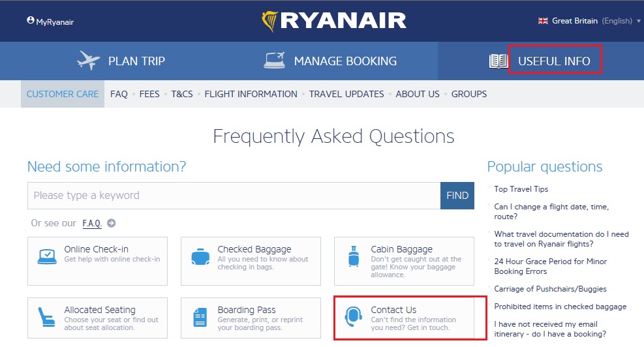Select the CUSTOMER CARE tab
Viewport: 644px width, 347px height.
pyautogui.click(x=63, y=94)
